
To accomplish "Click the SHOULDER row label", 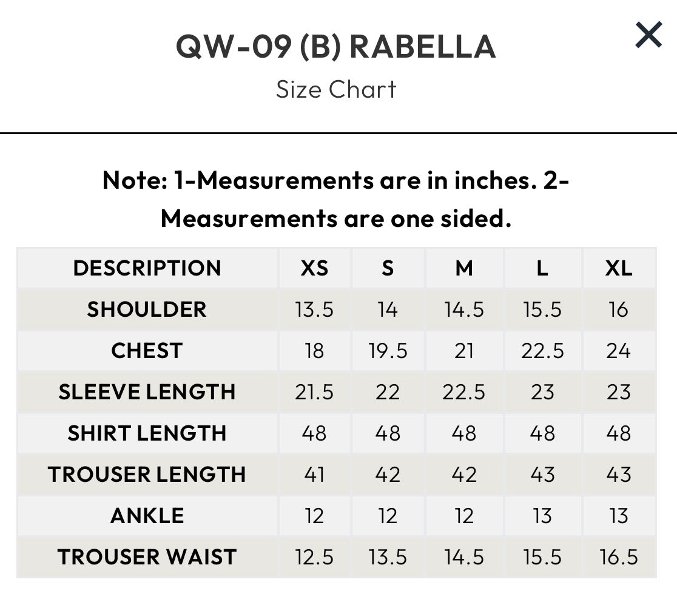I will pos(147,310).
